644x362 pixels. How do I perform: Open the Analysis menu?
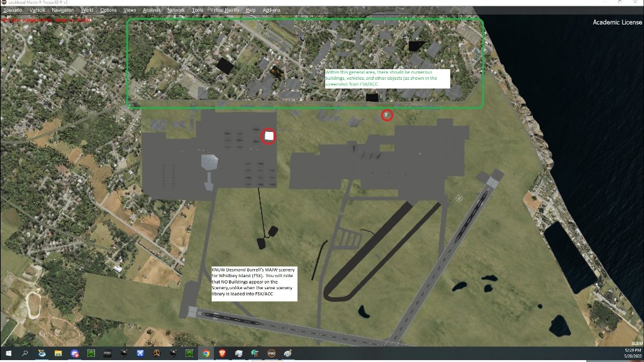tap(152, 10)
